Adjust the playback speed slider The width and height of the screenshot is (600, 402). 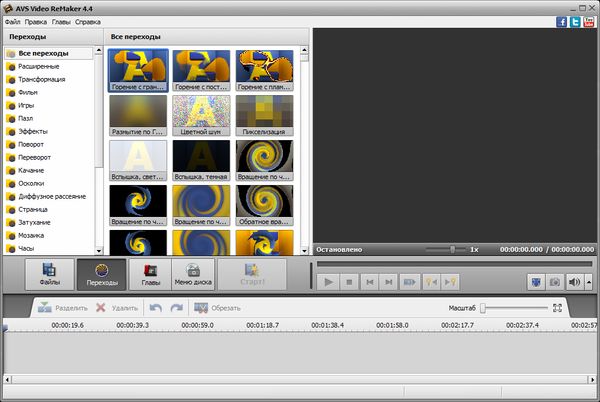(x=452, y=249)
